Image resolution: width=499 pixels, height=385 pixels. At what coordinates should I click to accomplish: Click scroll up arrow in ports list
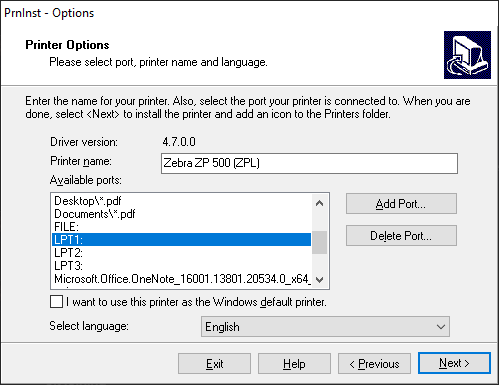point(319,203)
